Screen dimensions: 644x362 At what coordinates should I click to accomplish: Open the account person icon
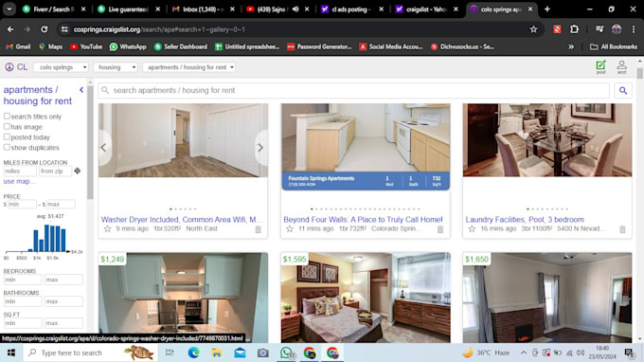[x=622, y=66]
